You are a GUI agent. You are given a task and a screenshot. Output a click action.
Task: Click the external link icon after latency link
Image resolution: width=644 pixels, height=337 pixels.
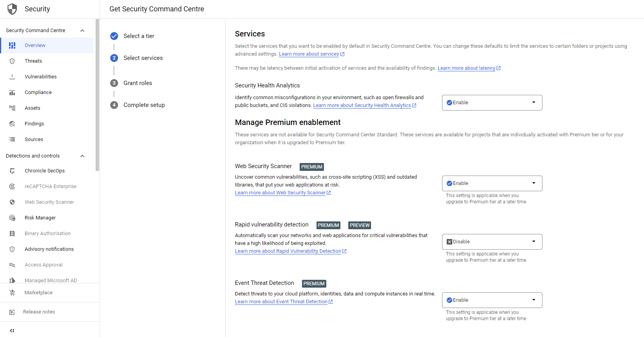(x=498, y=68)
